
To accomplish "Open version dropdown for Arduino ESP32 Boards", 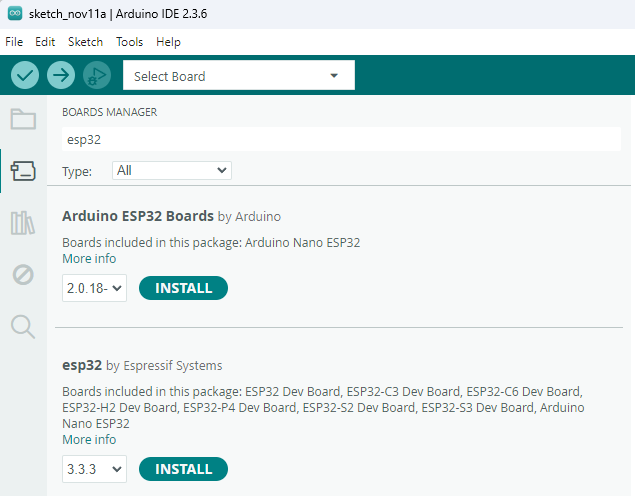I will pos(94,289).
